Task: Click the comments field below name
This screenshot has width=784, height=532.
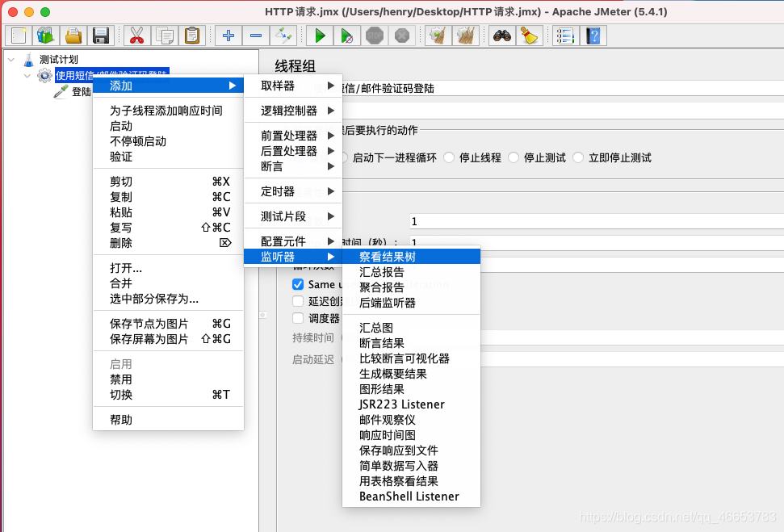Action: coord(563,111)
